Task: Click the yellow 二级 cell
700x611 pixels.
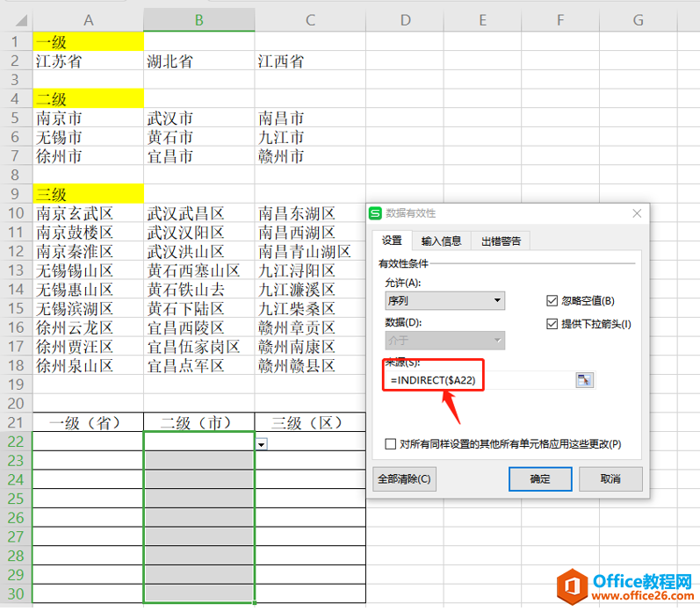Action: (88, 98)
